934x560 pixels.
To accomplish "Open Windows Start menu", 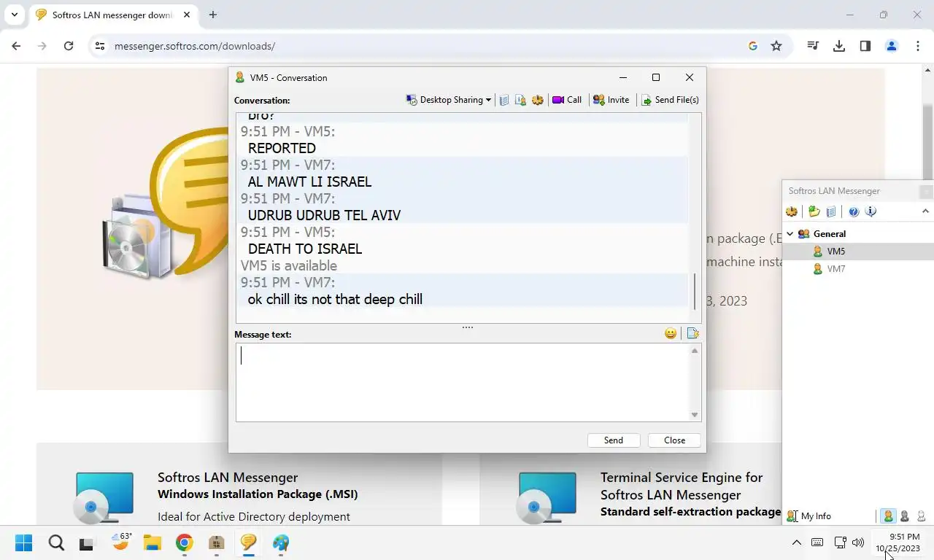I will pos(23,542).
